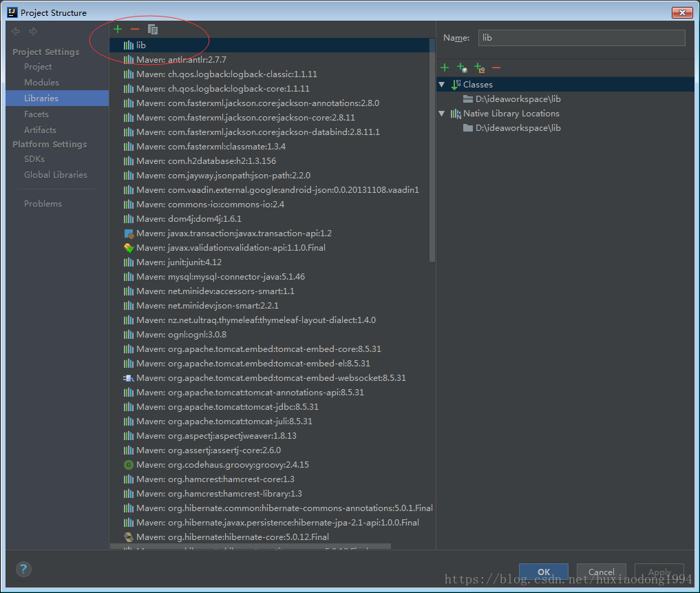Go forward with the right arrow
Screen dimensions: 700x593
click(x=33, y=31)
